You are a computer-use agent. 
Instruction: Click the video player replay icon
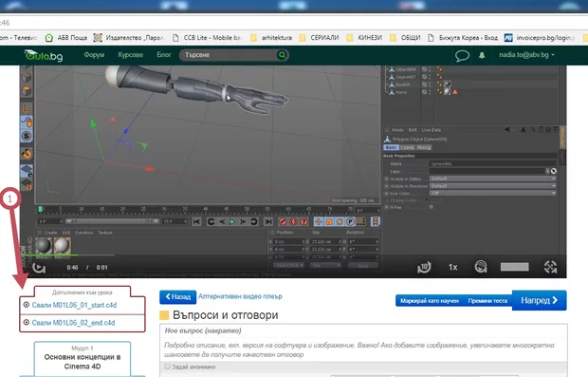point(39,268)
